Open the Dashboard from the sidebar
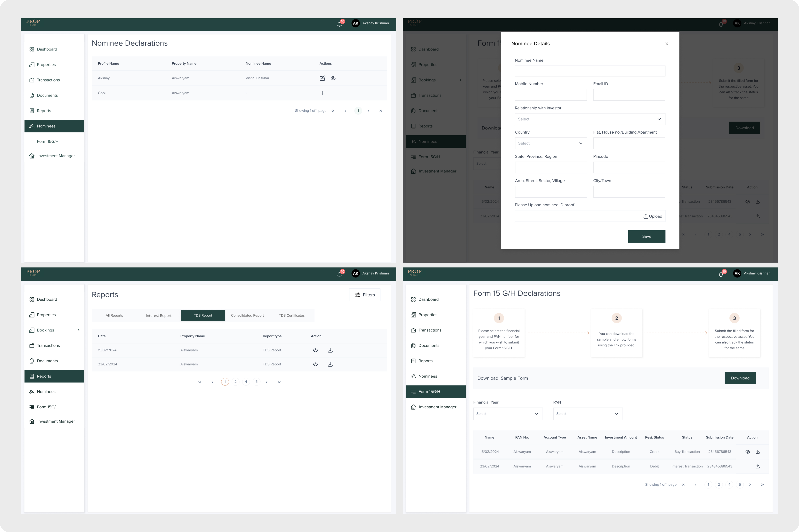799x532 pixels. click(47, 49)
